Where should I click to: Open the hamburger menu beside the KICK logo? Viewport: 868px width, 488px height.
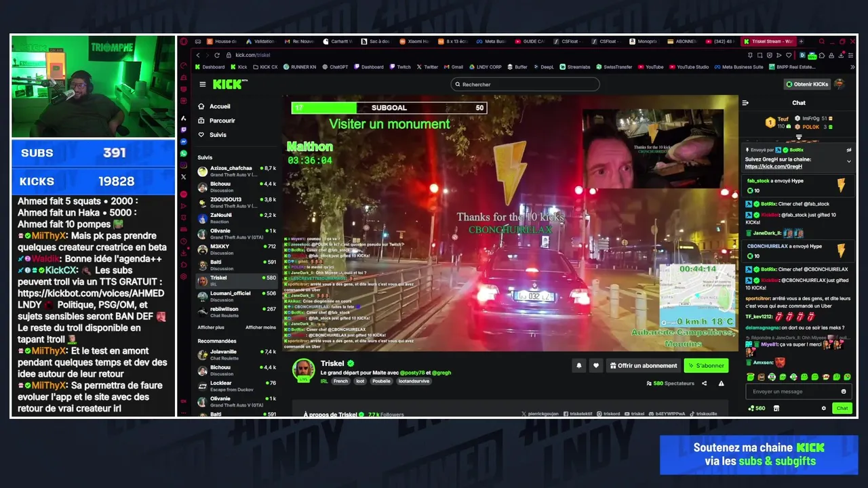pyautogui.click(x=202, y=84)
